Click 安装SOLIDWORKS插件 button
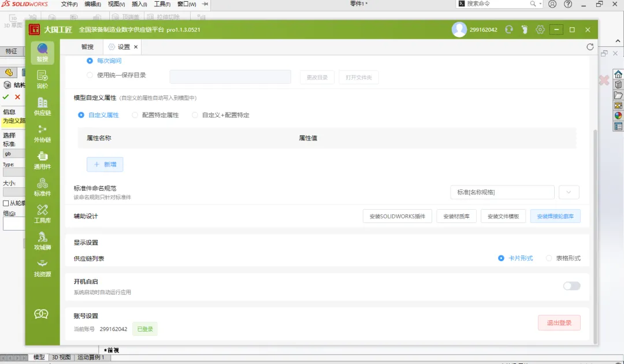 coord(397,217)
